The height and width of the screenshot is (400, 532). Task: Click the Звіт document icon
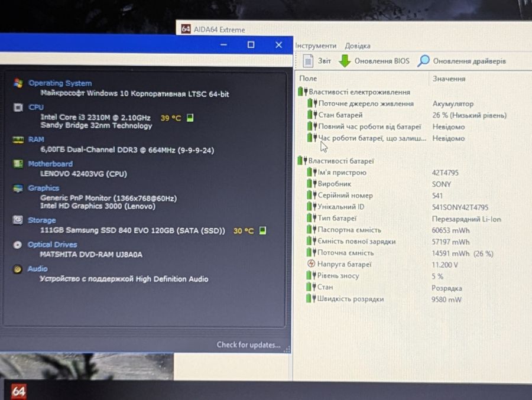(308, 61)
